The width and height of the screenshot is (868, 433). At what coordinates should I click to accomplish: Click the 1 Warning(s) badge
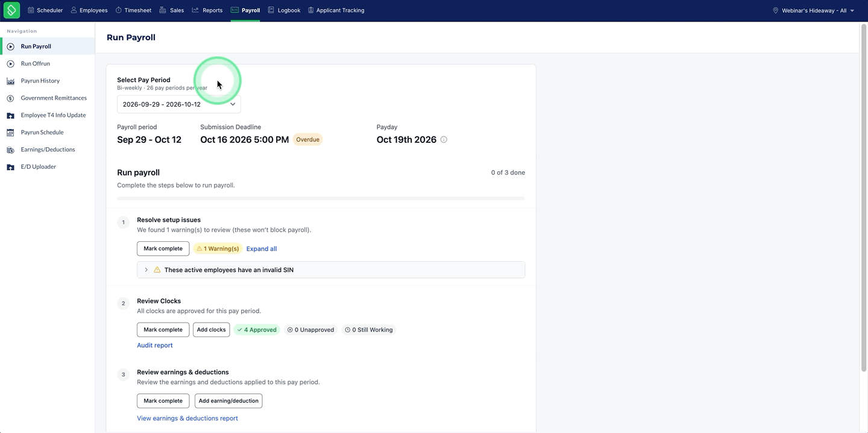point(218,248)
